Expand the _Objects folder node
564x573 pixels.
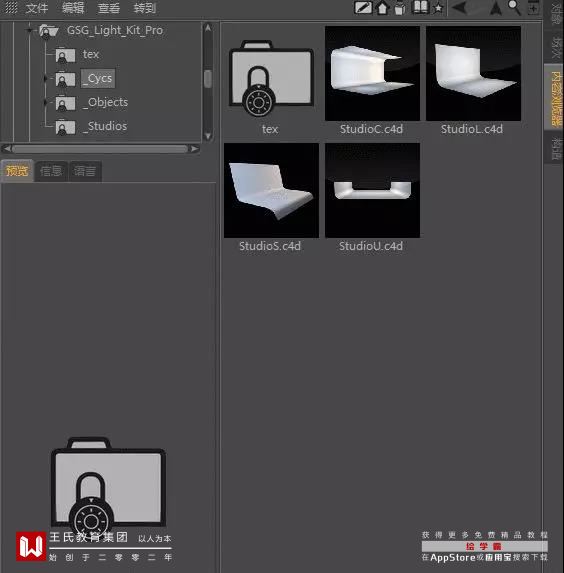pos(45,103)
